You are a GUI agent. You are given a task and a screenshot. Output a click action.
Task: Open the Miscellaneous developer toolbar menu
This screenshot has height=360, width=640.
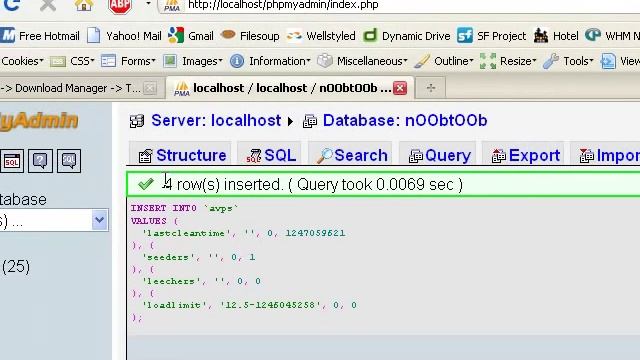[x=372, y=61]
